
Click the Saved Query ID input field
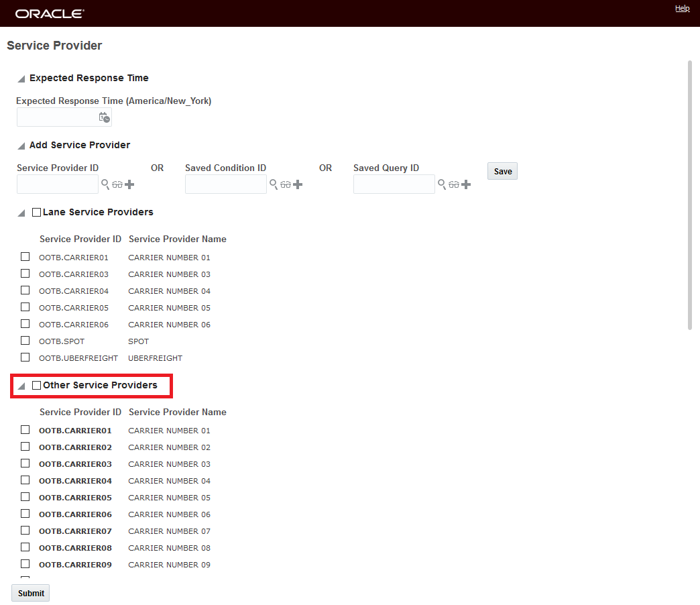pos(394,184)
